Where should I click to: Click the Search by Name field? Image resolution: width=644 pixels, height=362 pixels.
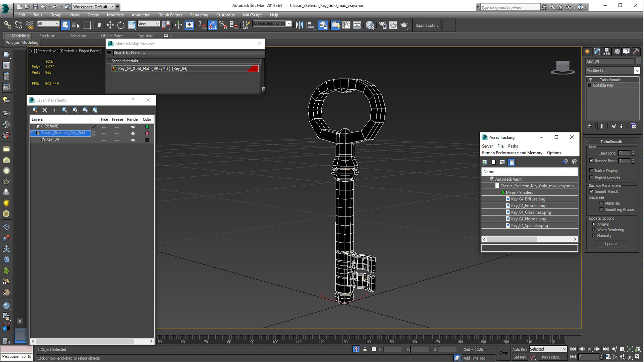point(188,53)
